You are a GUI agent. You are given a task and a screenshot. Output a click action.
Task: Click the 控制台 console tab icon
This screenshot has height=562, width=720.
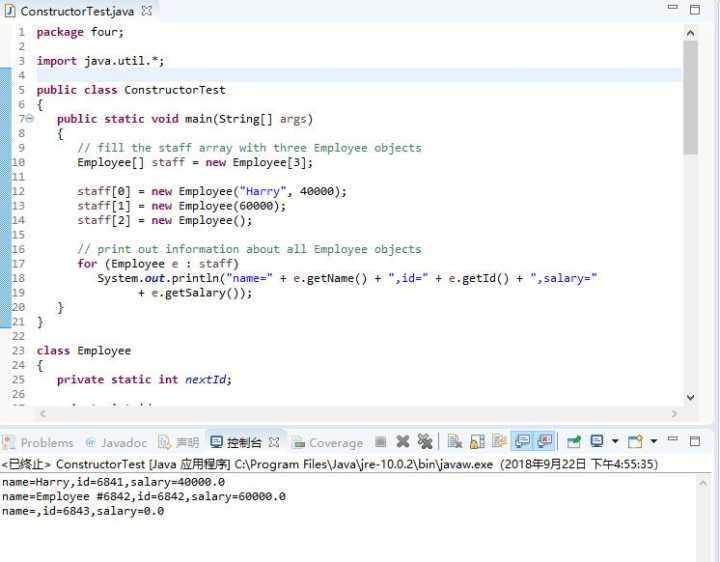pos(216,442)
